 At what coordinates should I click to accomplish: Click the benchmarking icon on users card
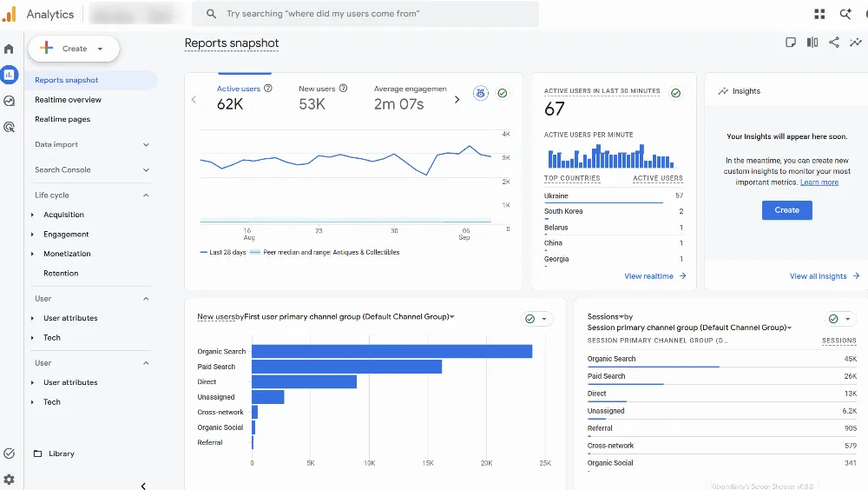[x=481, y=93]
